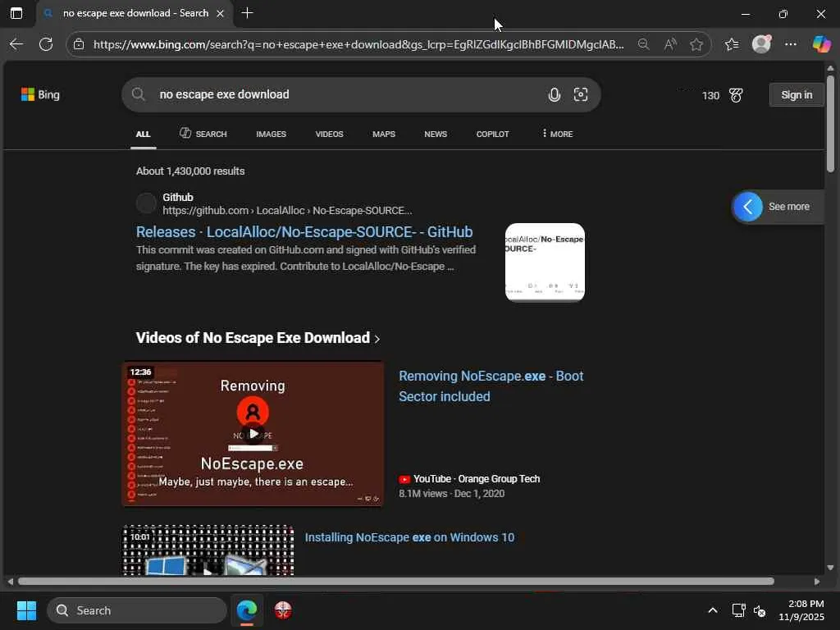Refresh the current page
Viewport: 840px width, 630px height.
(46, 44)
